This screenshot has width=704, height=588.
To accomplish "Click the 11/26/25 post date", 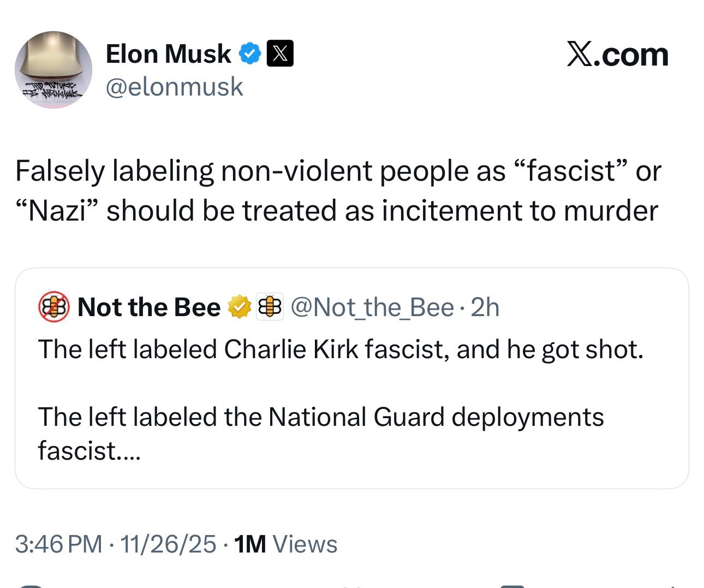I will pos(168,544).
